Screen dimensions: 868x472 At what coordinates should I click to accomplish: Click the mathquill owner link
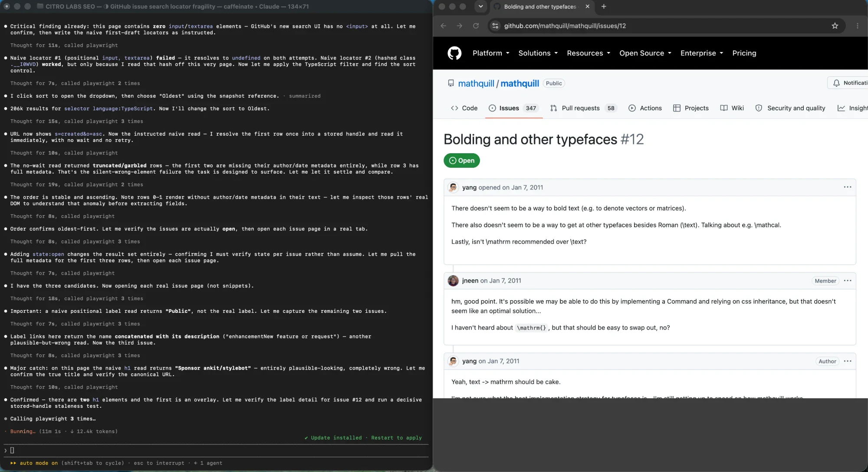pyautogui.click(x=476, y=83)
